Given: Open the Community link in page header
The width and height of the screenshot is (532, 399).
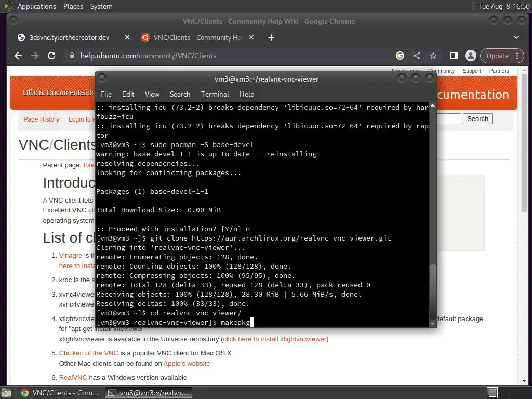Looking at the screenshot, I should [x=441, y=71].
